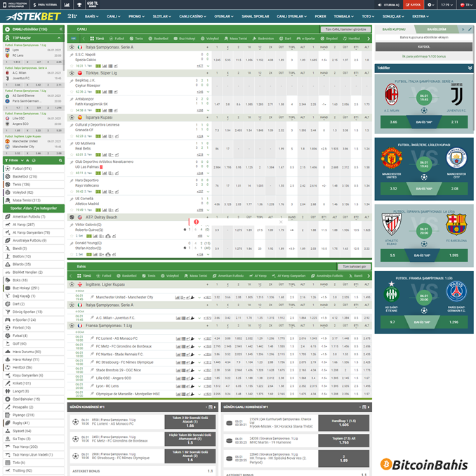Click BAHİS YAP on Manchester United card
Viewport: 476px width, 476px height.
click(x=424, y=189)
